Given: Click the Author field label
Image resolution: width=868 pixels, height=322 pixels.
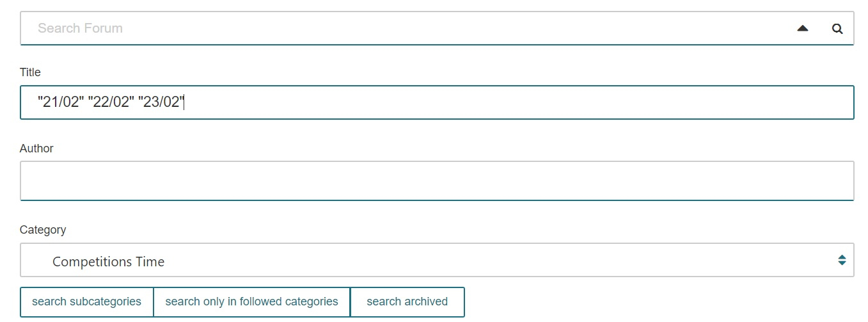Looking at the screenshot, I should point(36,148).
